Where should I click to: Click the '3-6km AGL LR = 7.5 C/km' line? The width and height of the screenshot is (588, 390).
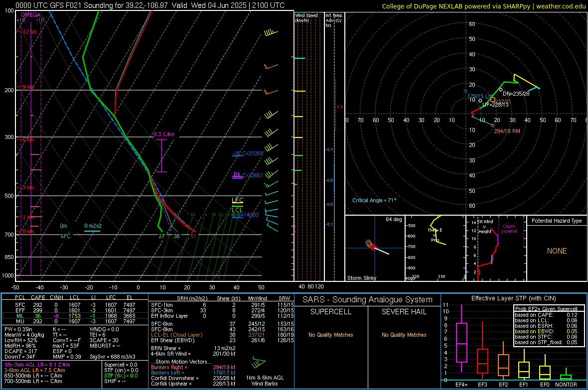pos(34,370)
